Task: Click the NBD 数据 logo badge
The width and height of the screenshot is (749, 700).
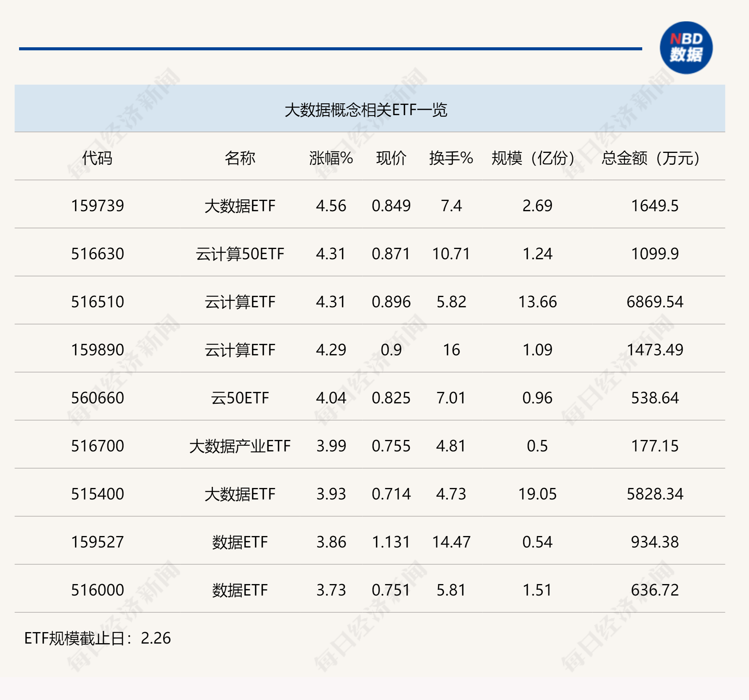Action: (x=686, y=48)
